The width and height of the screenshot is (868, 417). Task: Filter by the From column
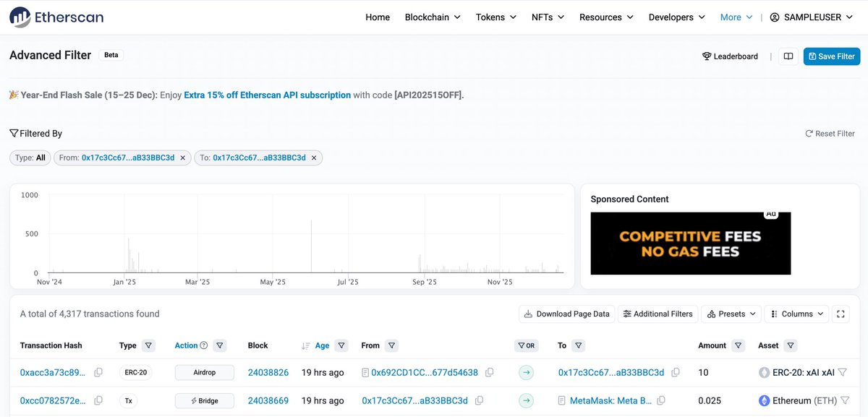391,345
